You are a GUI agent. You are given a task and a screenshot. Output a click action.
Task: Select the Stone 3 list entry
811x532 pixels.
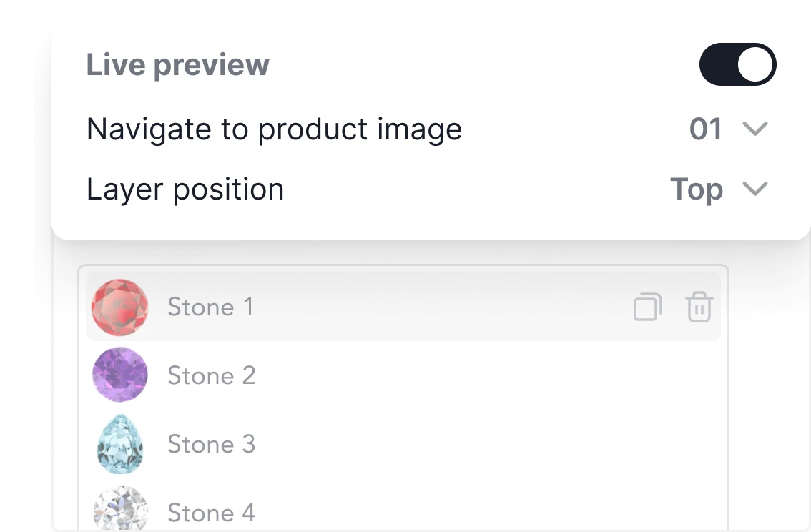(212, 443)
